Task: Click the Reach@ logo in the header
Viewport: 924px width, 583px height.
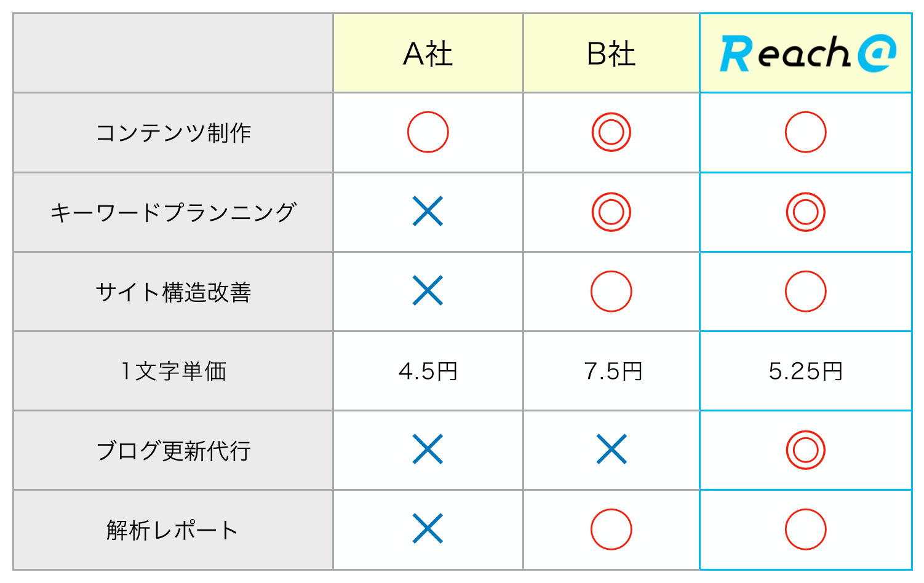Action: point(808,54)
